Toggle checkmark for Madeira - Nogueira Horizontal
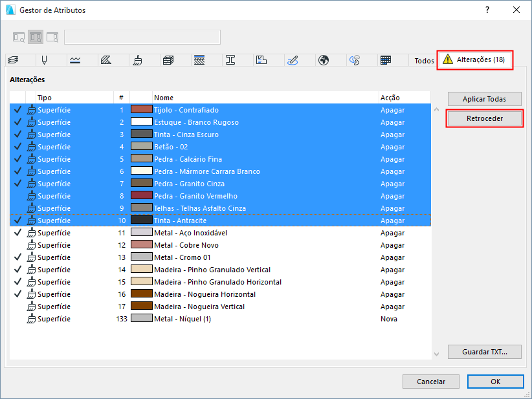 (x=17, y=294)
